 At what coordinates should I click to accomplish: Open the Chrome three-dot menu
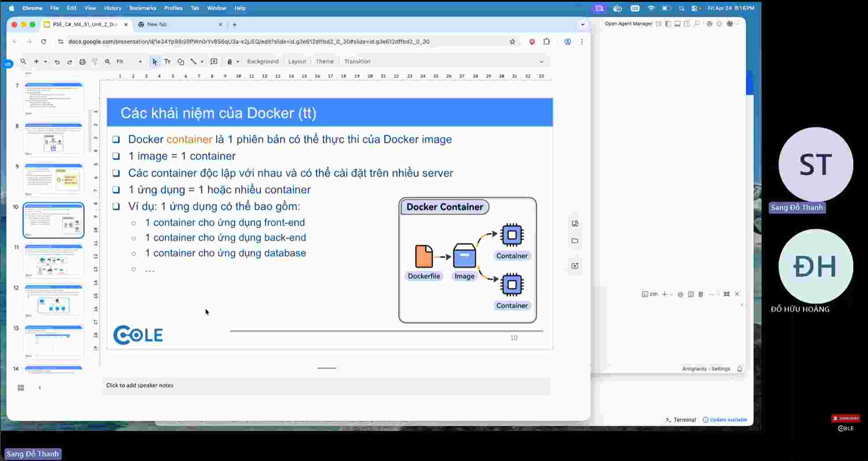(582, 42)
